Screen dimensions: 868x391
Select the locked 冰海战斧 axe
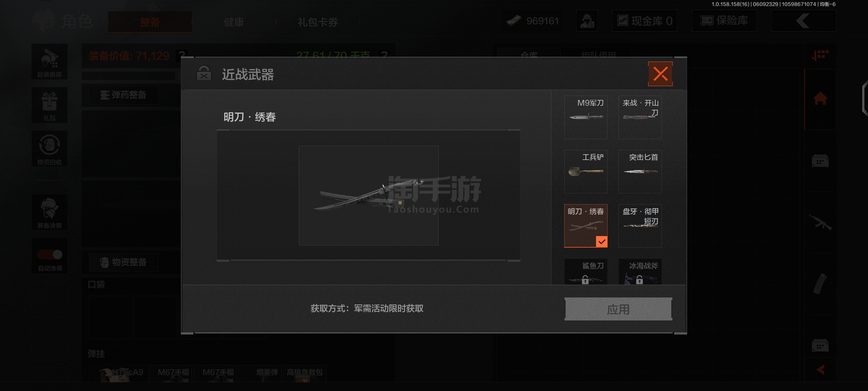pyautogui.click(x=640, y=272)
